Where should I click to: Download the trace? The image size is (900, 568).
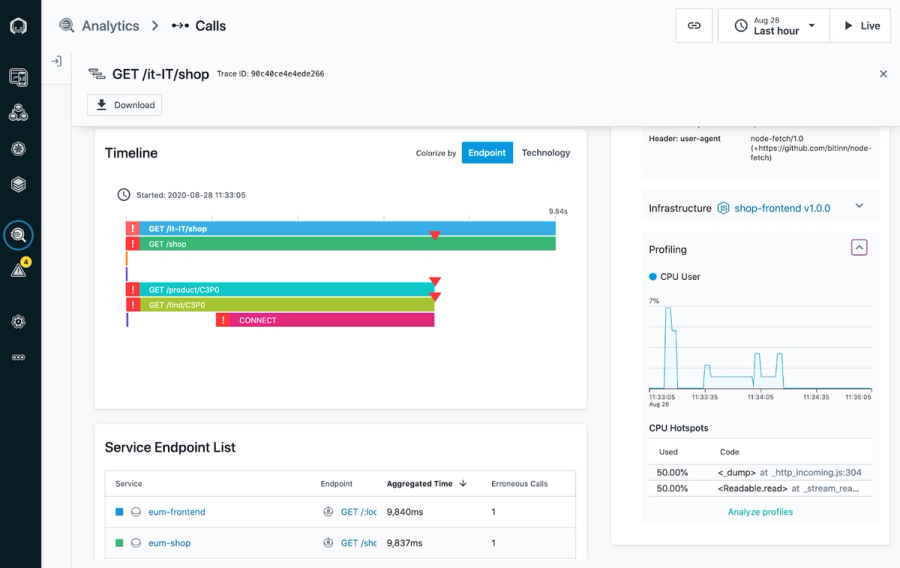[x=125, y=105]
